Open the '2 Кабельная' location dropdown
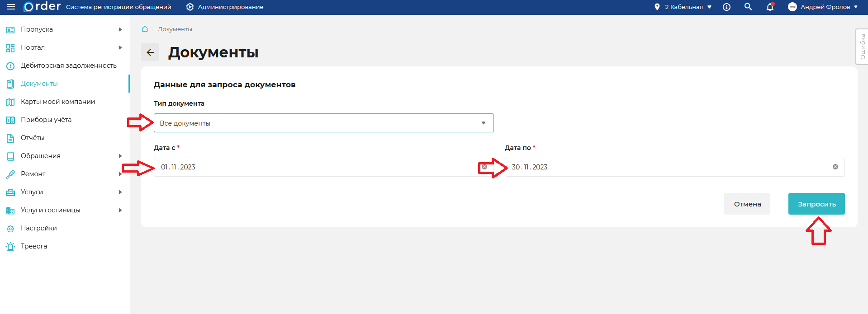 (x=683, y=7)
